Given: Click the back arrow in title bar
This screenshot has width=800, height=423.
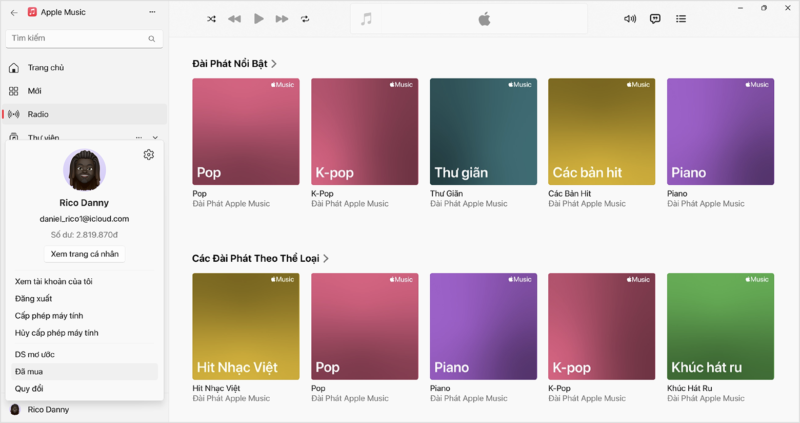Looking at the screenshot, I should (14, 12).
